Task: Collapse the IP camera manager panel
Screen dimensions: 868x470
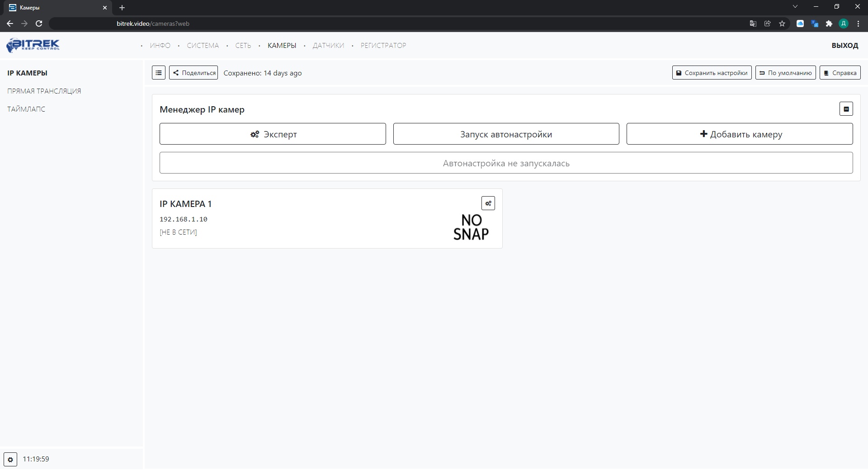Action: pos(846,109)
